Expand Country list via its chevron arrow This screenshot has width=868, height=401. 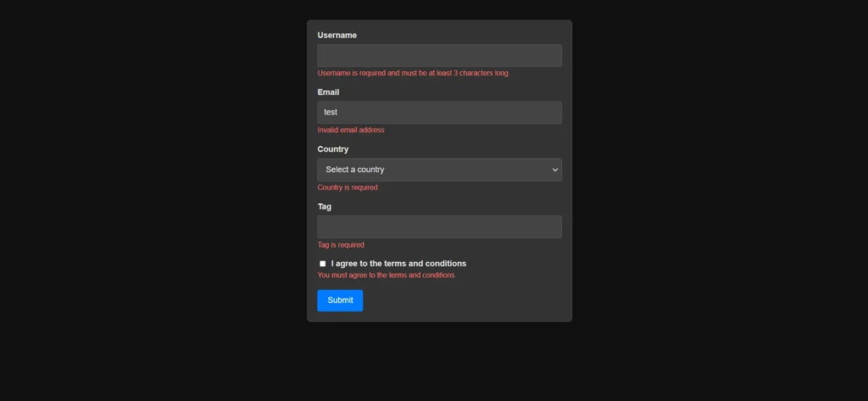555,170
